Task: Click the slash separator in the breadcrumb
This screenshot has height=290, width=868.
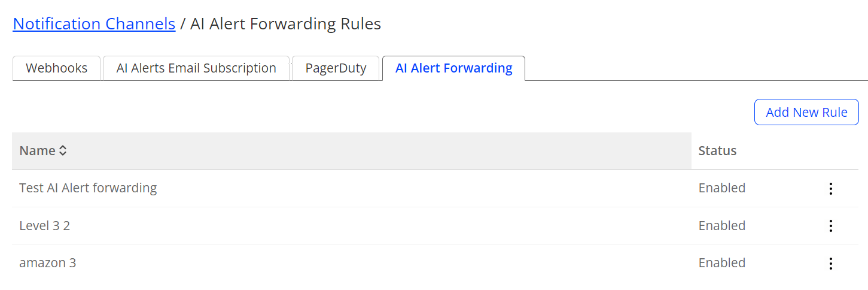Action: click(x=183, y=24)
